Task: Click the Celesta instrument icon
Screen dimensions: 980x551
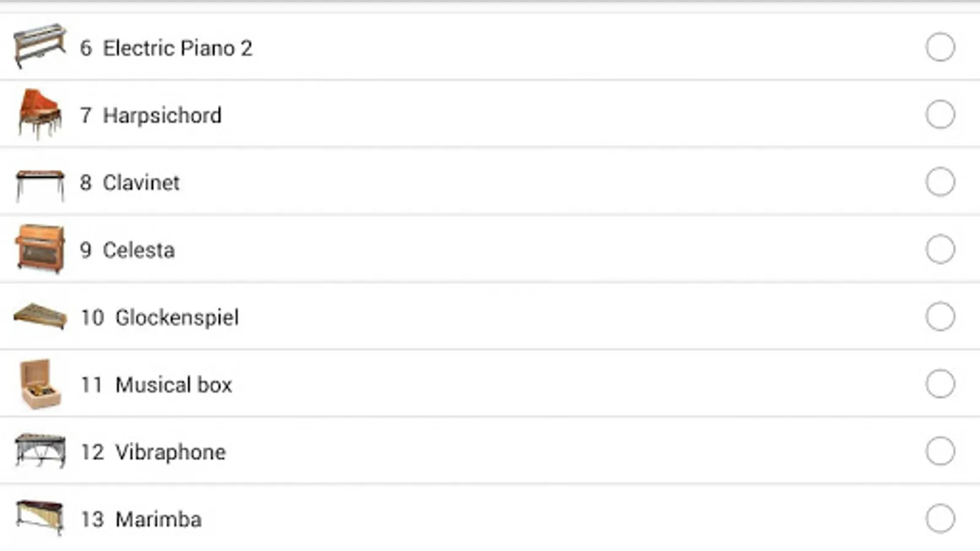Action: [x=40, y=249]
